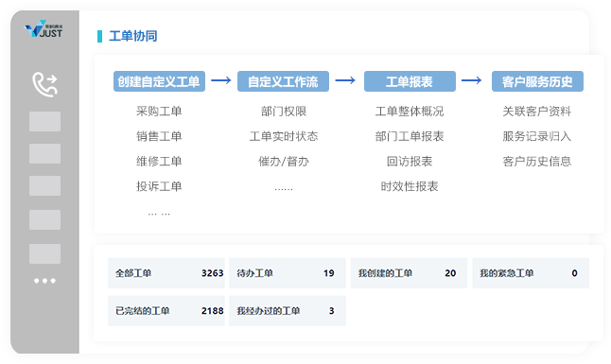Open the 全部工单 counter tile
This screenshot has width=611, height=364.
[166, 273]
